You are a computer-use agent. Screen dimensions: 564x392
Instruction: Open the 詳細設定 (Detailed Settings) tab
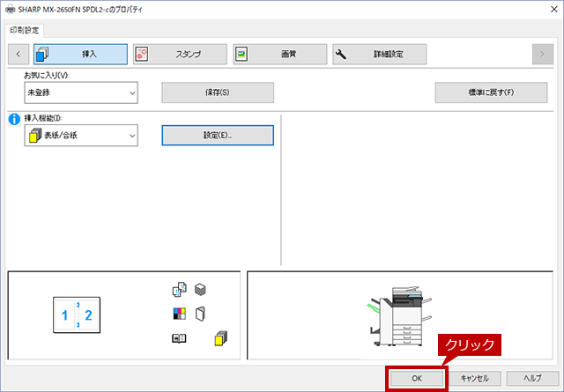pyautogui.click(x=380, y=55)
